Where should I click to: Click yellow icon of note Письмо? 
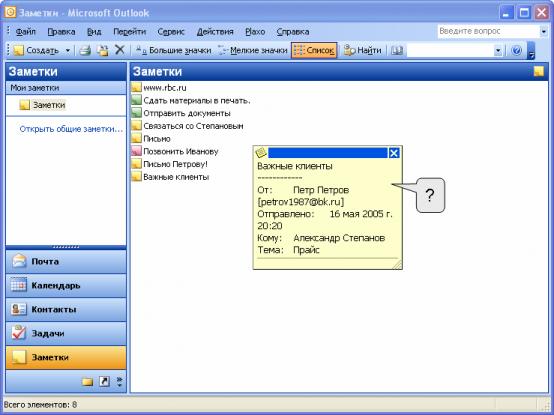coord(136,138)
